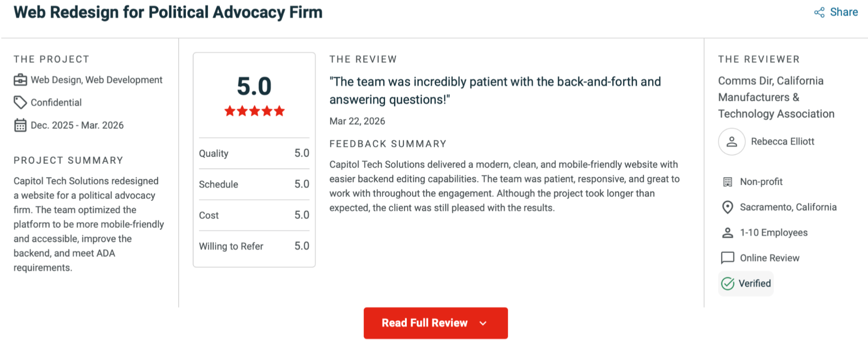
Task: Click the red five-star rating
Action: point(254,111)
